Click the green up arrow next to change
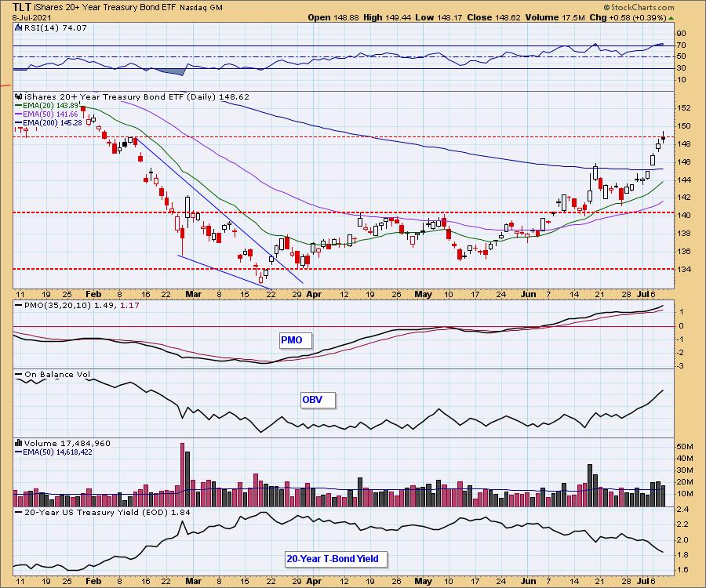The image size is (706, 588). [671, 18]
